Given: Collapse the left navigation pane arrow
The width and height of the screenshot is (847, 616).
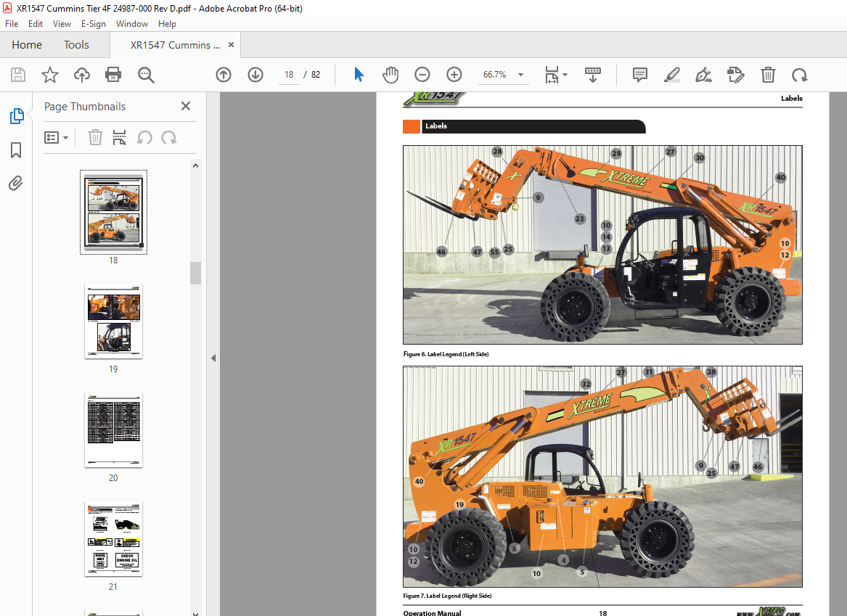Looking at the screenshot, I should pyautogui.click(x=213, y=358).
